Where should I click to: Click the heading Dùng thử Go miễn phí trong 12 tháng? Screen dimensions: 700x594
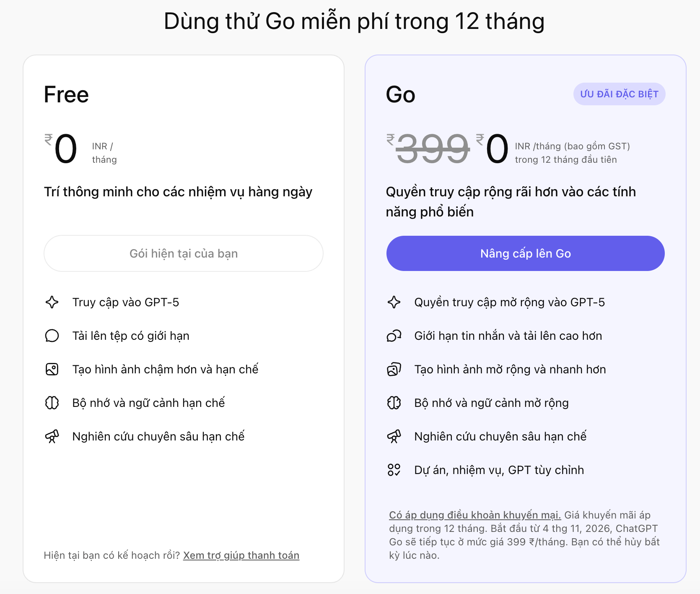coord(354,21)
